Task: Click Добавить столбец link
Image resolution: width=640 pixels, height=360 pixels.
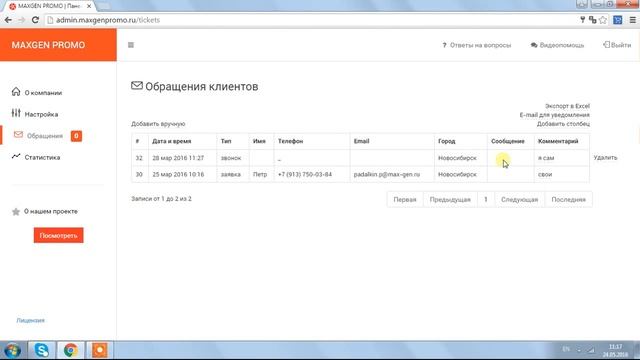Action: 563,124
